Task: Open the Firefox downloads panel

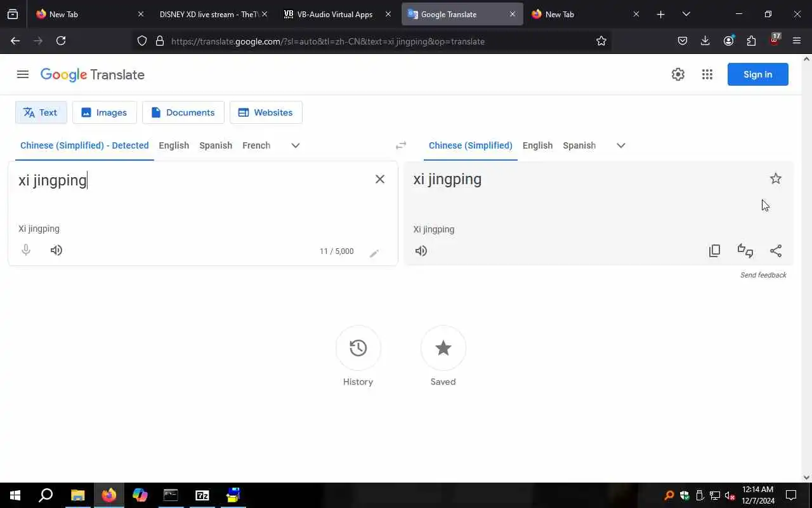Action: (705, 41)
